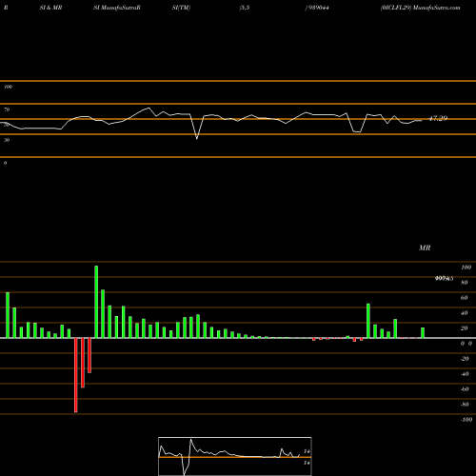Click the current RSI value 47.29

click(438, 118)
